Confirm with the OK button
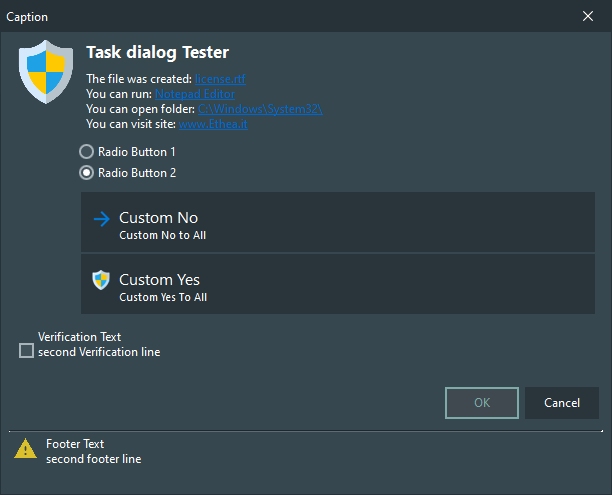 tap(482, 403)
